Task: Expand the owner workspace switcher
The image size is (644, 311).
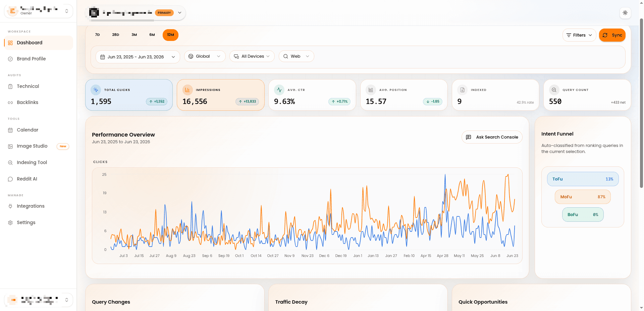Action: pos(67,11)
